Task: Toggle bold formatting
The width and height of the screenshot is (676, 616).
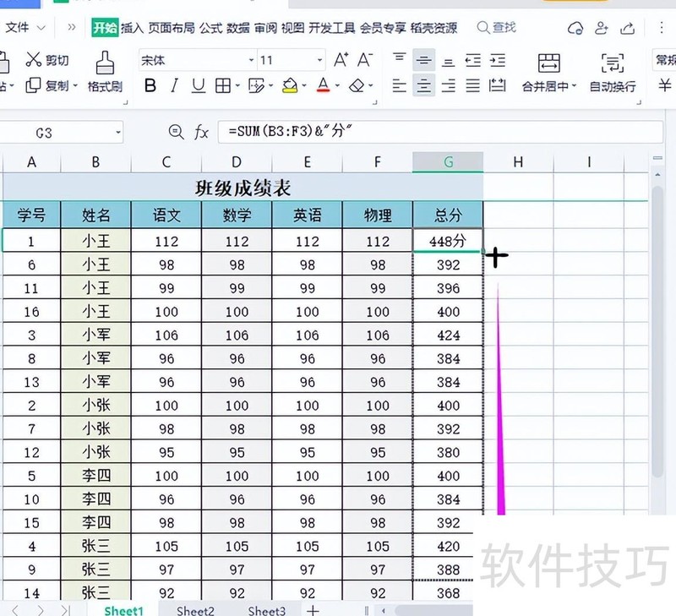Action: click(x=150, y=86)
